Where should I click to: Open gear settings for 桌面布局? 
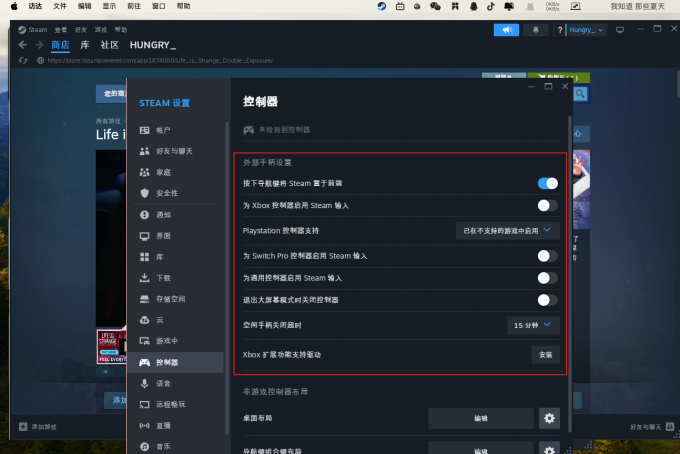coord(549,418)
